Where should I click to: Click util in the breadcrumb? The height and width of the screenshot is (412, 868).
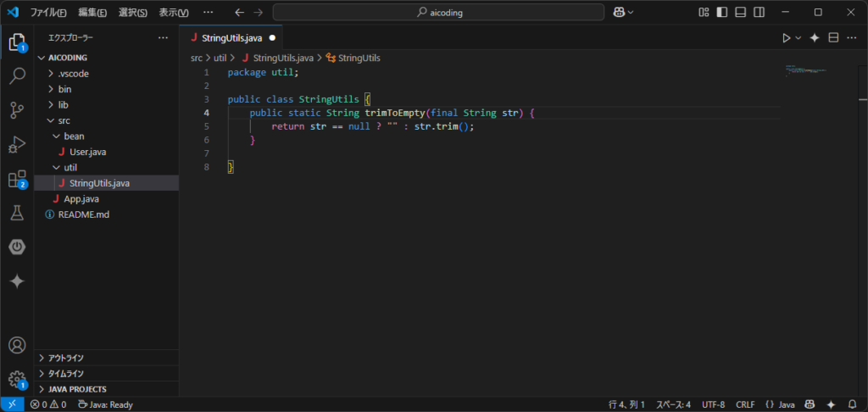(220, 58)
